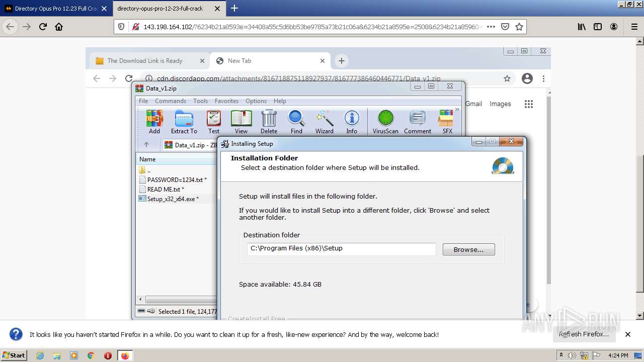Viewport: 644px width, 362px height.
Task: Click the Browse... button
Action: pos(468,249)
